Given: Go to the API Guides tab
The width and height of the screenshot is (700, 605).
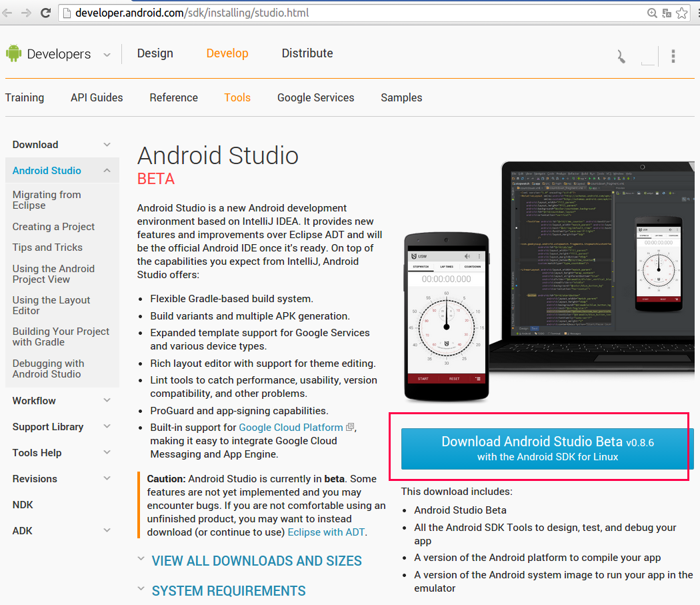Looking at the screenshot, I should (x=97, y=97).
